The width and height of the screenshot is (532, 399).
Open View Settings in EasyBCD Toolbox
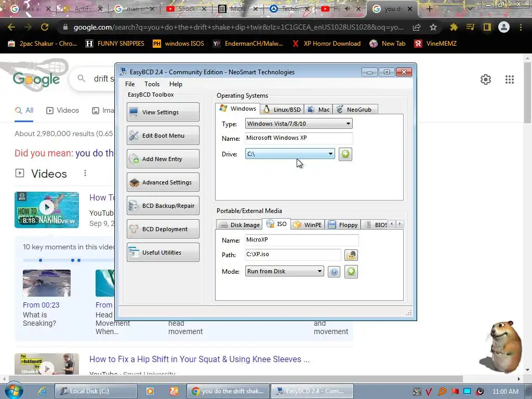point(163,112)
